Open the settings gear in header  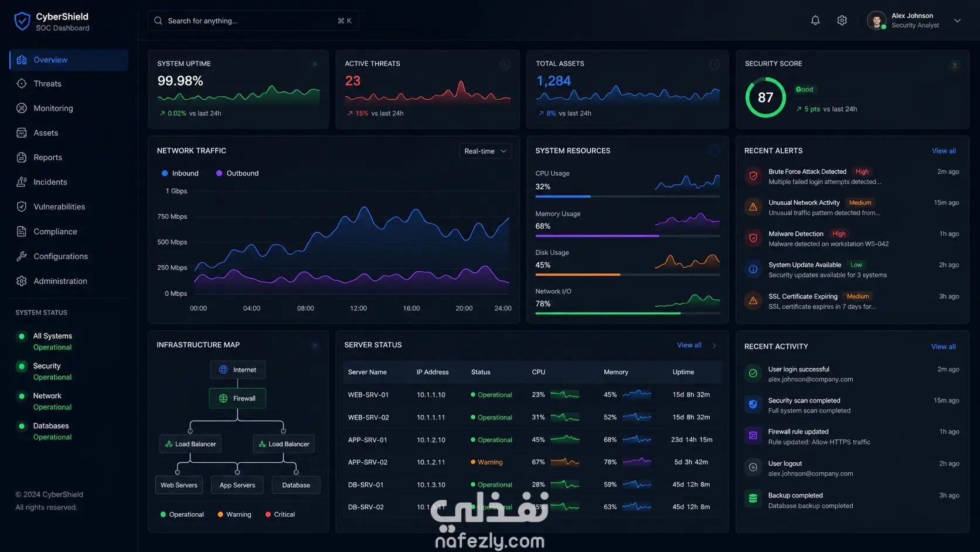tap(842, 21)
